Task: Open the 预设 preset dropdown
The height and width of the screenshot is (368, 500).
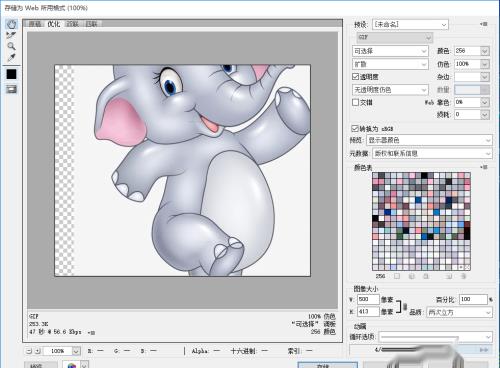Action: 410,24
